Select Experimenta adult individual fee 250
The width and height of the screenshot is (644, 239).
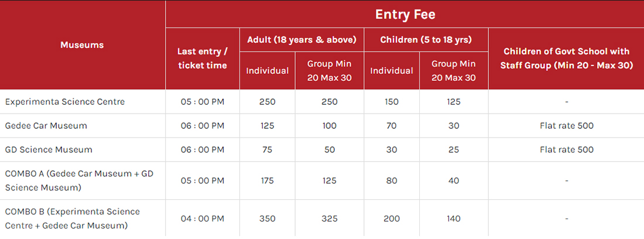click(268, 101)
